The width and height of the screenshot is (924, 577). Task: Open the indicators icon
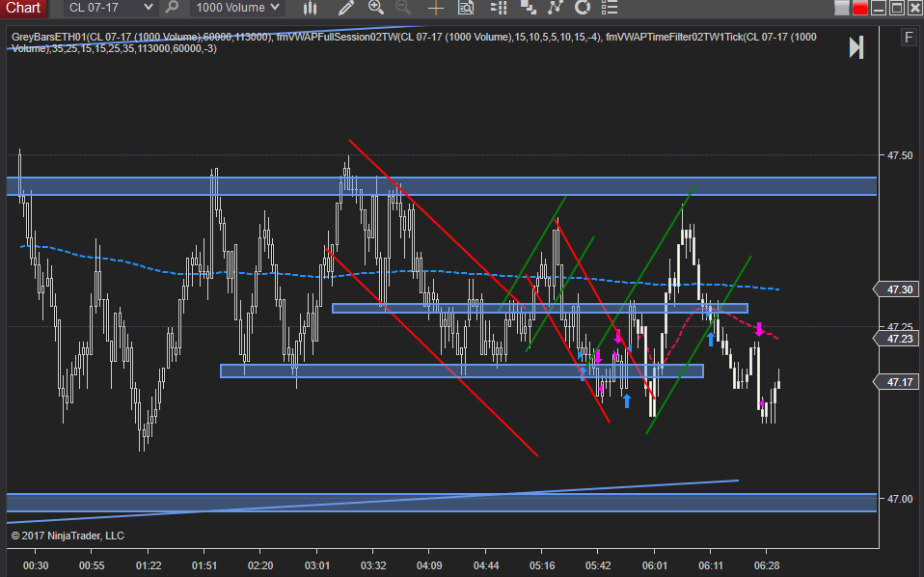pos(556,8)
